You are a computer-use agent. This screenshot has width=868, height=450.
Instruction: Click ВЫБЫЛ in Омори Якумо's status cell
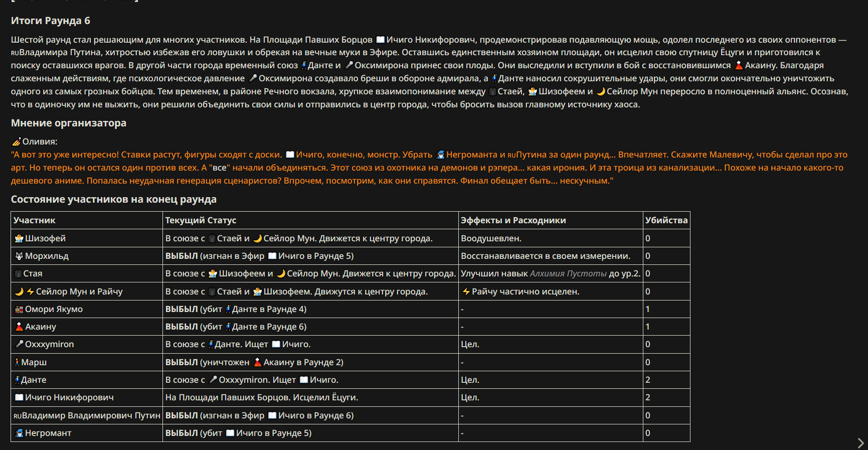pos(182,309)
